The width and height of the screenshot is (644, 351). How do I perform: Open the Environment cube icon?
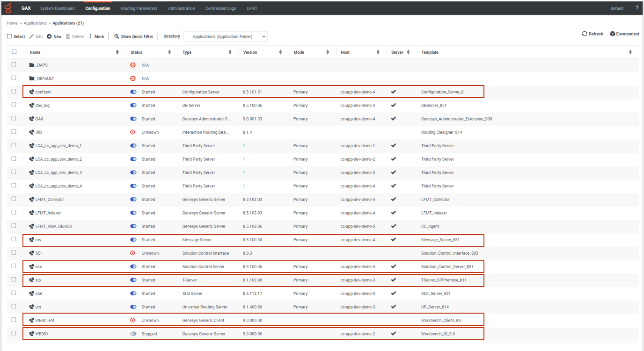612,34
